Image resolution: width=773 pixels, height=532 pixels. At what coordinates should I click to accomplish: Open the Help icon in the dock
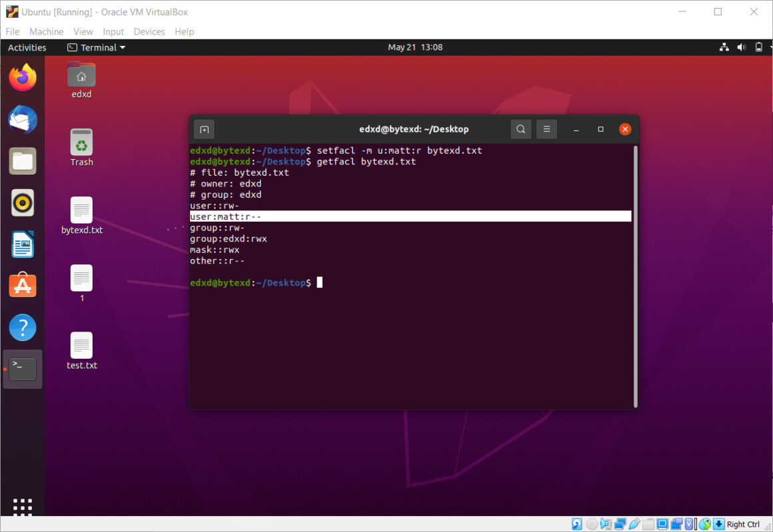coord(23,328)
